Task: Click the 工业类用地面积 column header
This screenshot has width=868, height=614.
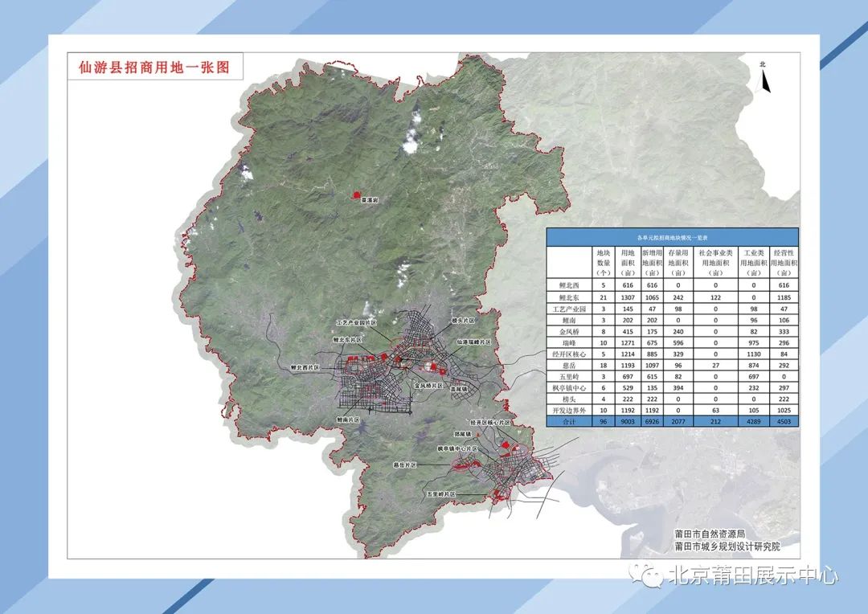Action: 752,262
